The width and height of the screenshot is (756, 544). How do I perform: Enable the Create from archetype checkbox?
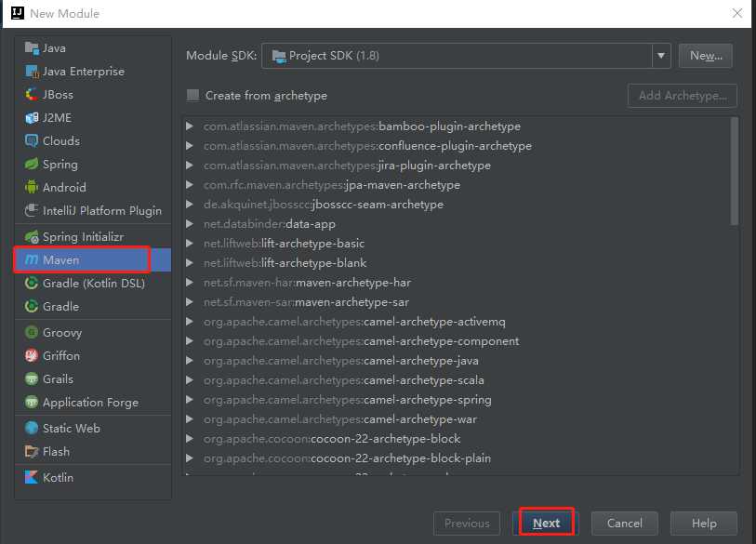pos(193,95)
